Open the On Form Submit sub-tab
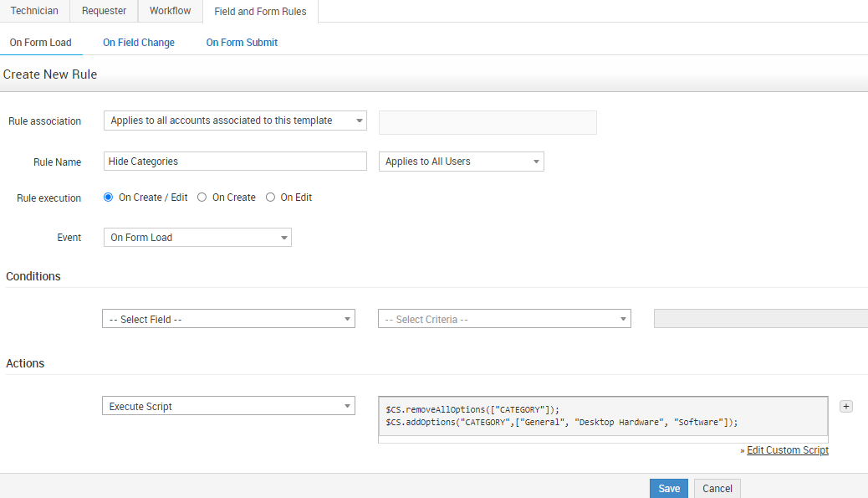This screenshot has height=498, width=868. tap(242, 43)
